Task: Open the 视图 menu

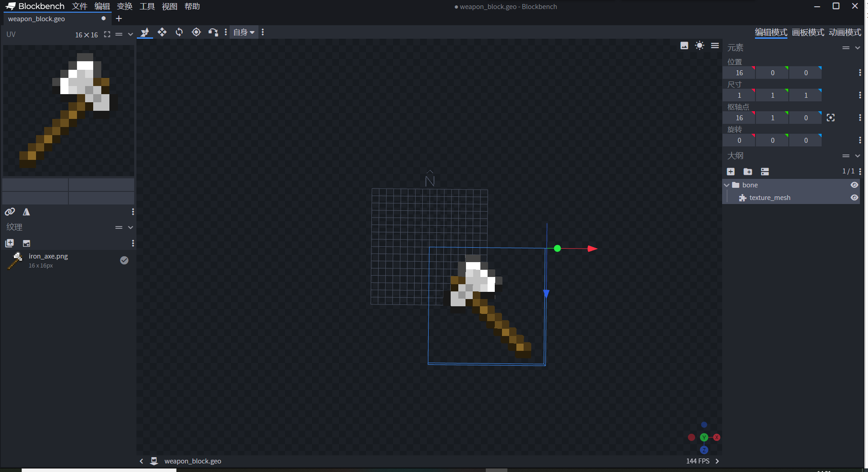Action: click(170, 6)
